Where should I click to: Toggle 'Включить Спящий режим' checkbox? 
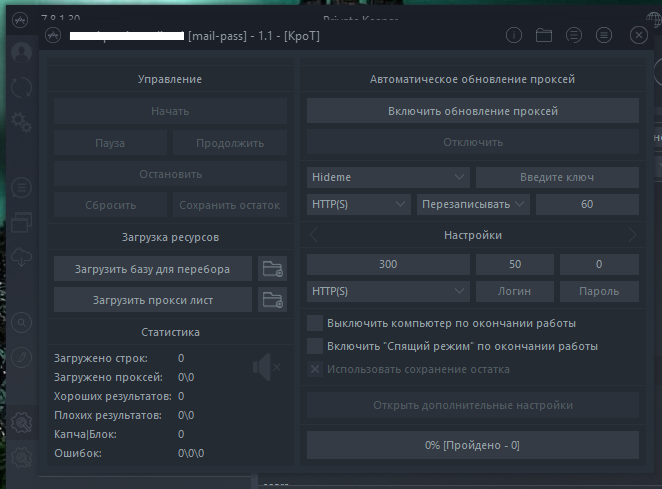[x=315, y=347]
